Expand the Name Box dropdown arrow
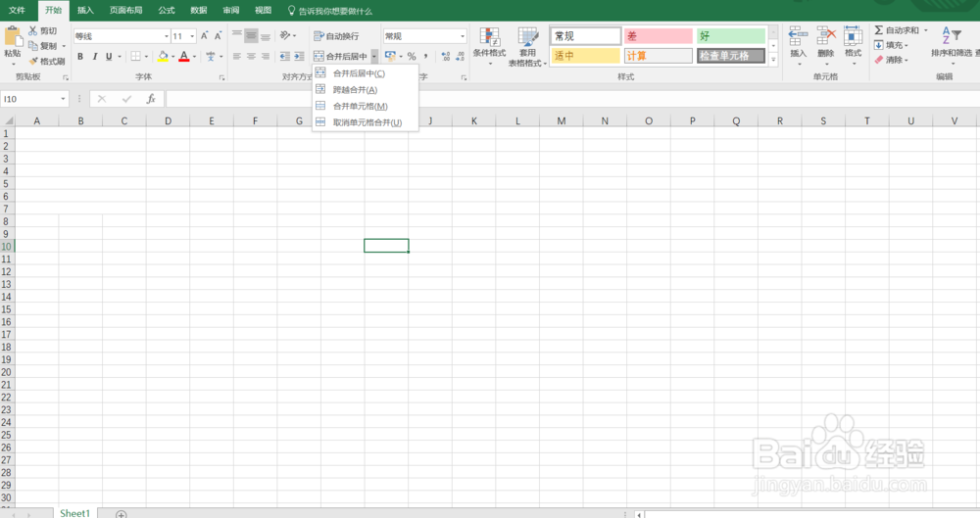Viewport: 980px width, 518px height. (x=63, y=99)
